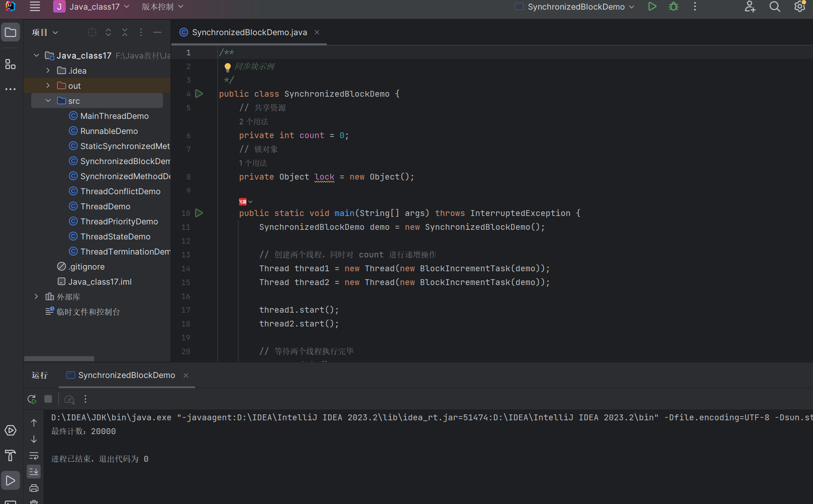The height and width of the screenshot is (504, 813).
Task: Collapse the src folder node
Action: 48,100
